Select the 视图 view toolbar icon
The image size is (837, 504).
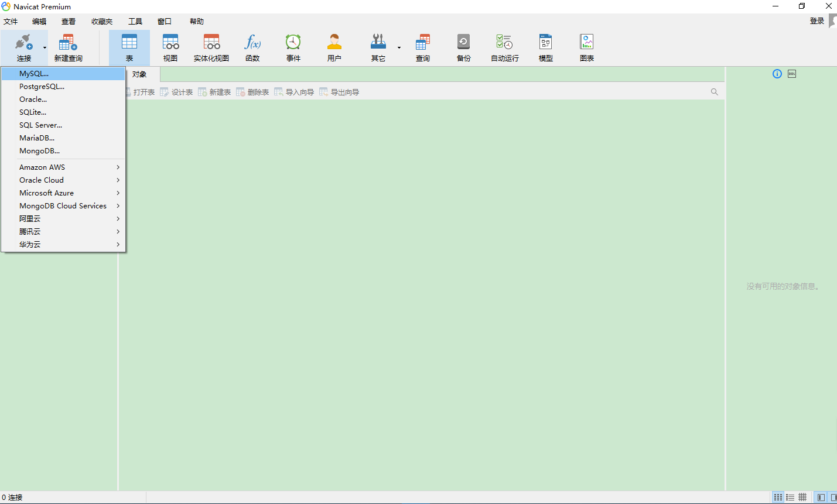pos(170,42)
